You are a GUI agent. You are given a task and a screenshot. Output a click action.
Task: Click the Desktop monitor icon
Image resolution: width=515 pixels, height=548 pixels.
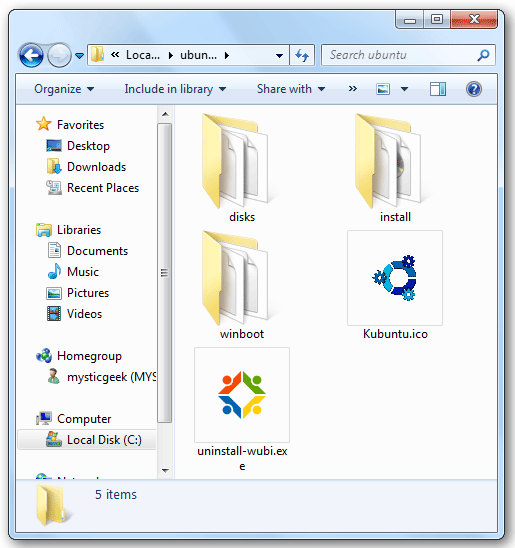[x=54, y=145]
